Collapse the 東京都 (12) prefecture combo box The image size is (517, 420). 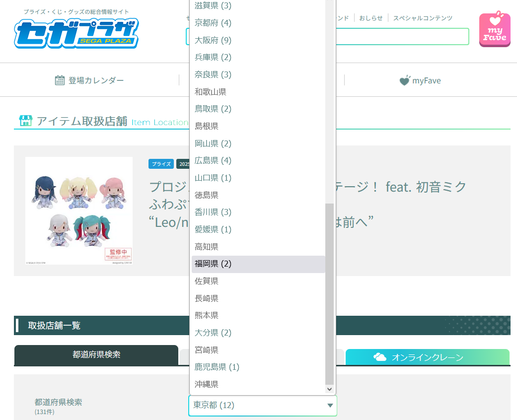point(262,406)
